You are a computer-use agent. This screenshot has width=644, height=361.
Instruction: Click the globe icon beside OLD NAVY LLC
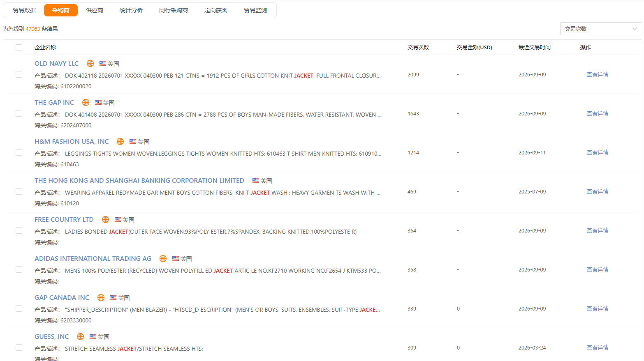click(x=90, y=63)
